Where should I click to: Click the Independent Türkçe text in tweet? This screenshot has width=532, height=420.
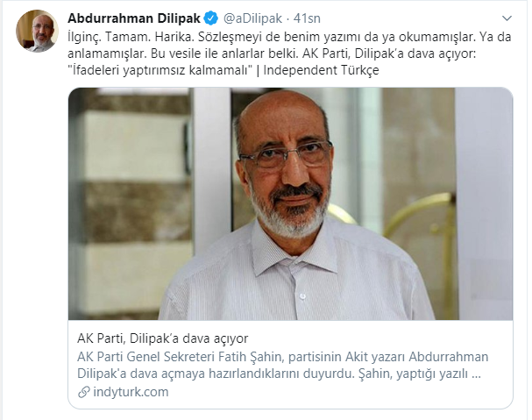[321, 70]
